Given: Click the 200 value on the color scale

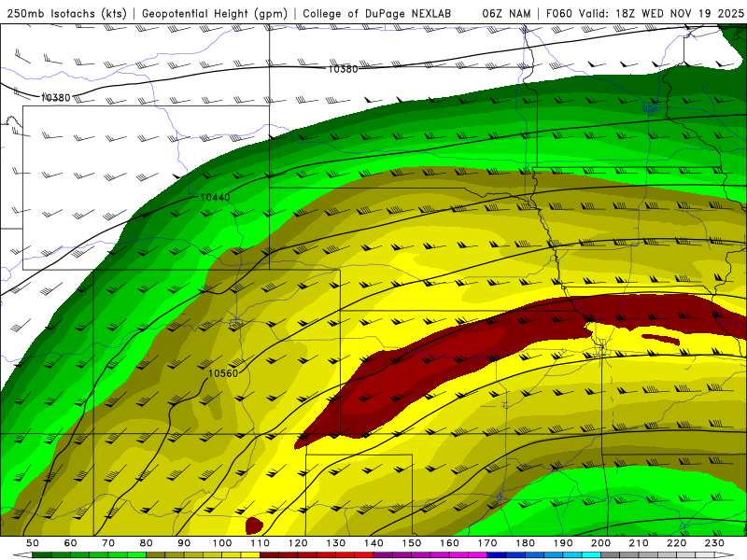Looking at the screenshot, I should pos(601,543).
